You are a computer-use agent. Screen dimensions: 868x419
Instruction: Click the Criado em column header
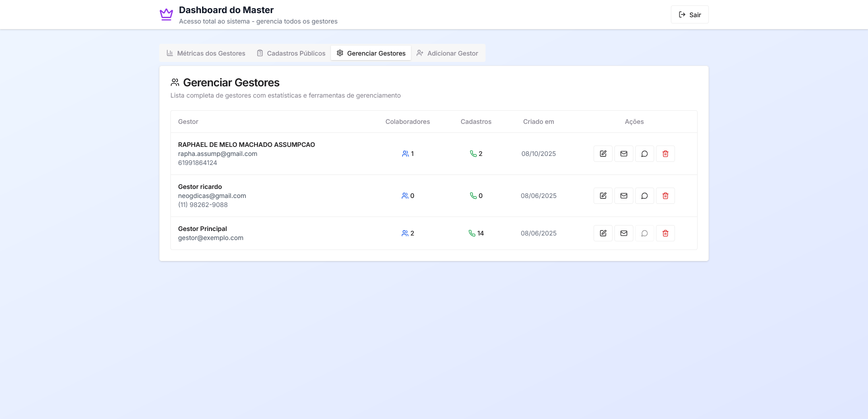(x=538, y=122)
